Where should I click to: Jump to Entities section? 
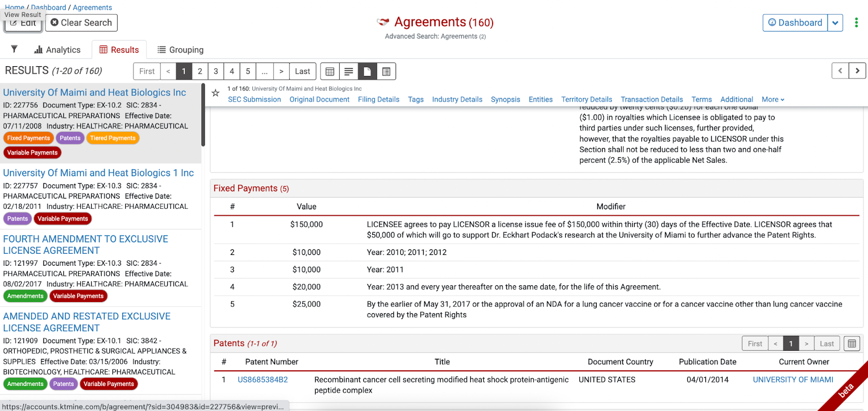click(x=541, y=100)
